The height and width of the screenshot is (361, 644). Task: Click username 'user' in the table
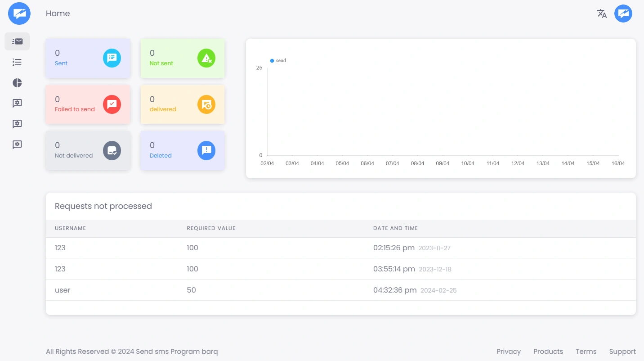click(63, 290)
